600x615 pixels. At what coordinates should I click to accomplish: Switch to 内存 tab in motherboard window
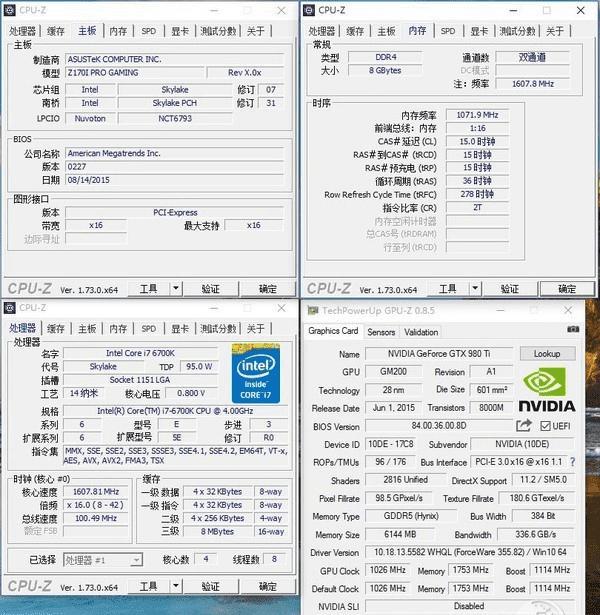click(118, 31)
